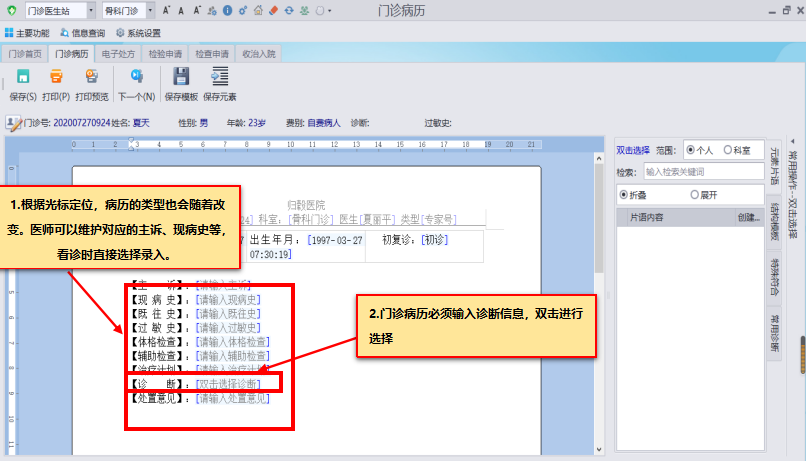The height and width of the screenshot is (461, 806).
Task: Switch to the 检验申请 tab
Action: 165,53
